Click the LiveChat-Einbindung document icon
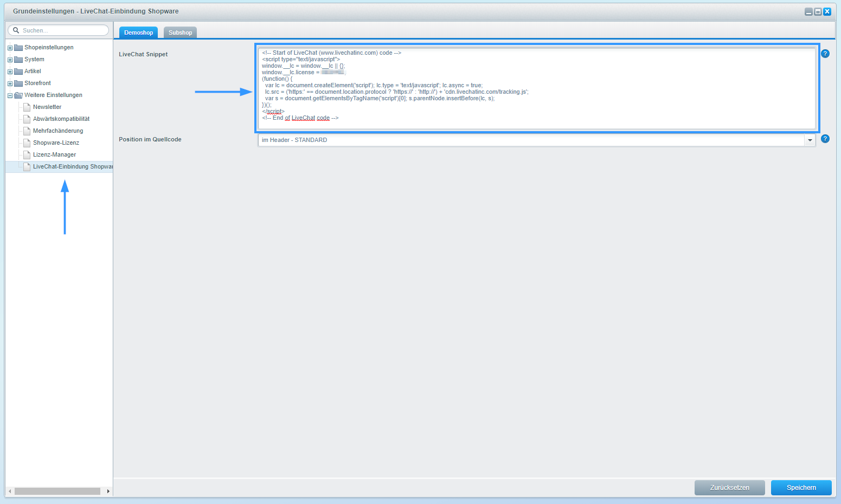The image size is (841, 504). (27, 166)
